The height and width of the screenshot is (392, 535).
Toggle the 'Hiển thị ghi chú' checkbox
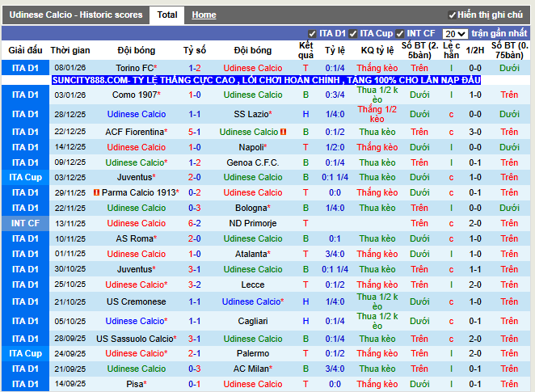pyautogui.click(x=452, y=15)
